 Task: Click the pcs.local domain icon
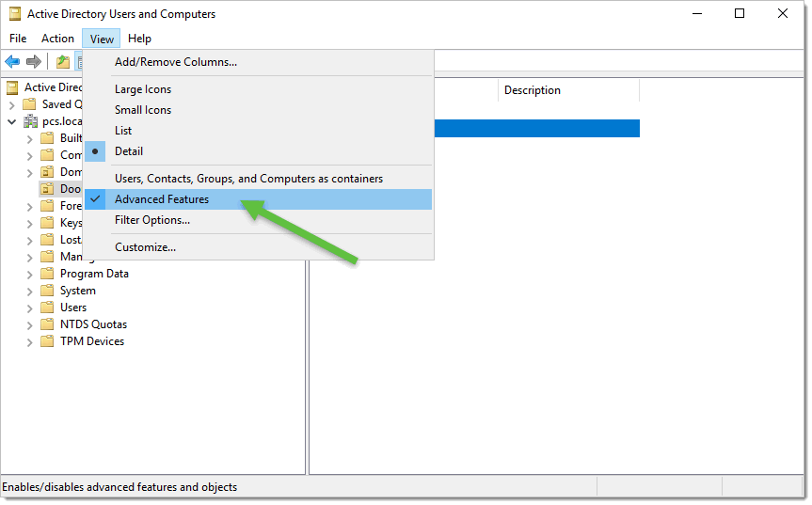(30, 121)
